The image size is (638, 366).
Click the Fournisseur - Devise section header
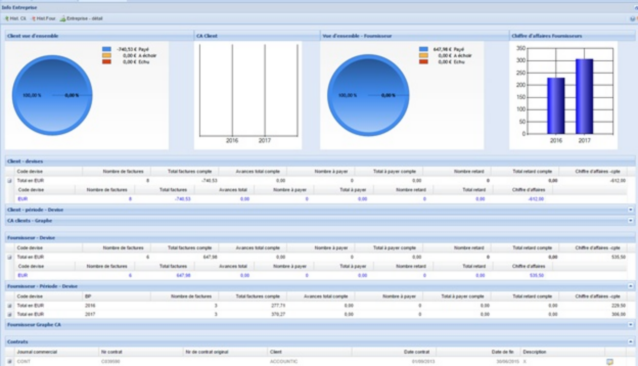(320, 238)
